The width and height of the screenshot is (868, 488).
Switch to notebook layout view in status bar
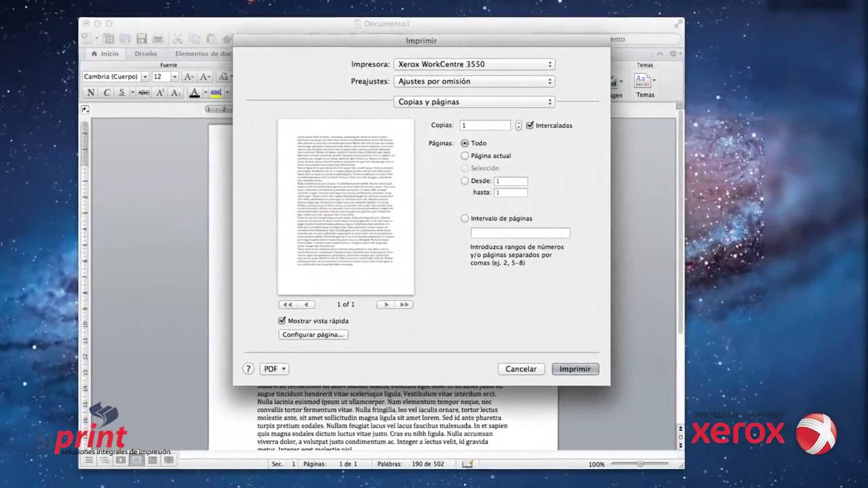pos(153,460)
